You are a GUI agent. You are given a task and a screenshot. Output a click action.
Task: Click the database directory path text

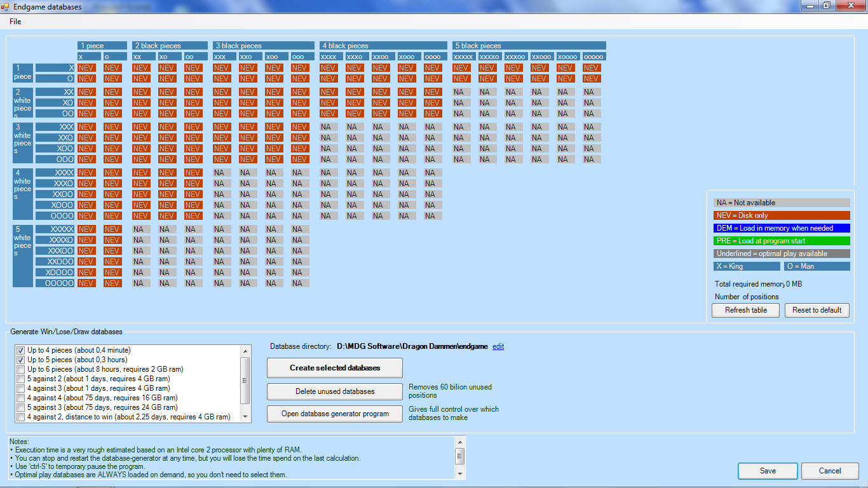tap(412, 346)
